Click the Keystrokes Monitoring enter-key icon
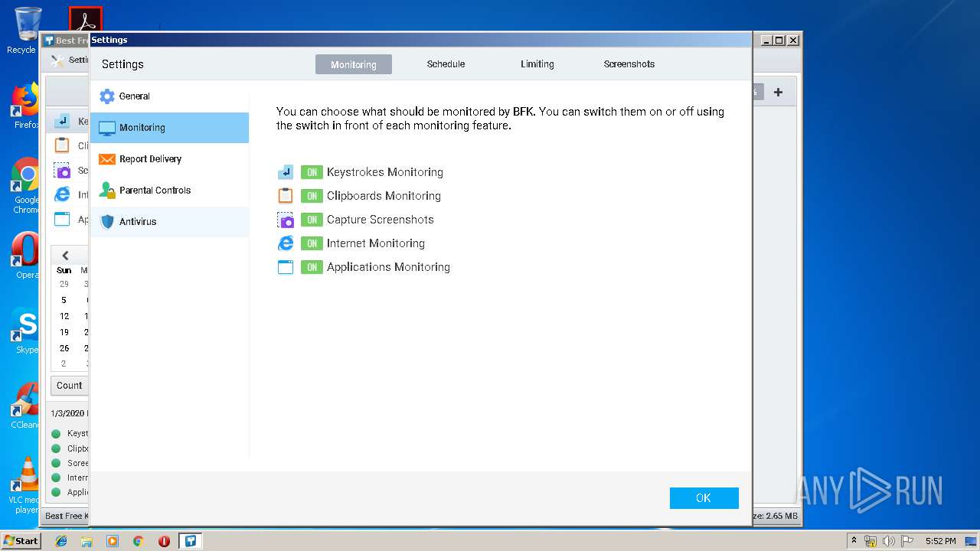Image resolution: width=980 pixels, height=551 pixels. 286,172
